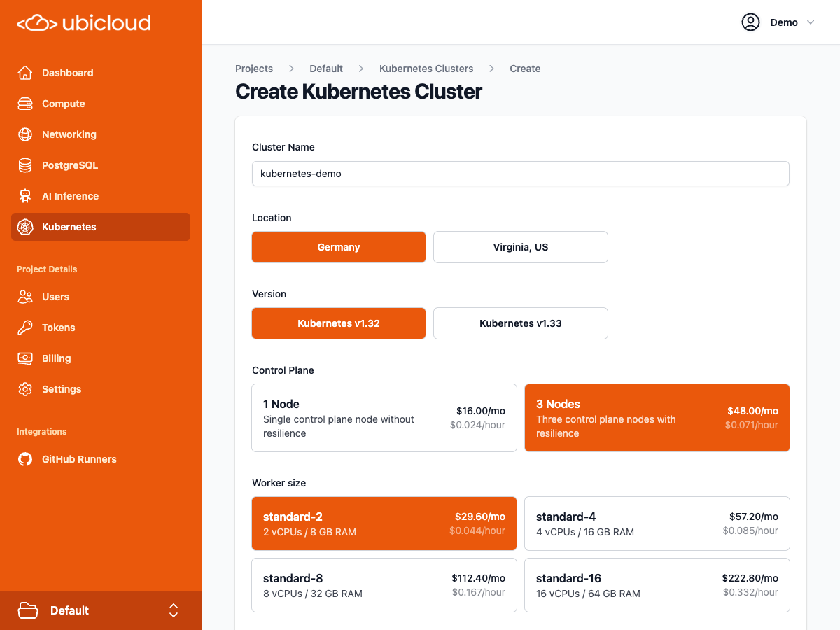Click the Create Kubernetes Cluster heading
The width and height of the screenshot is (840, 630).
point(358,92)
